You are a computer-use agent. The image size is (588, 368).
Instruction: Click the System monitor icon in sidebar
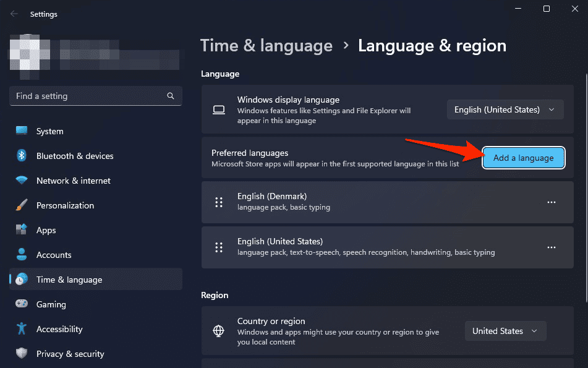pos(22,131)
